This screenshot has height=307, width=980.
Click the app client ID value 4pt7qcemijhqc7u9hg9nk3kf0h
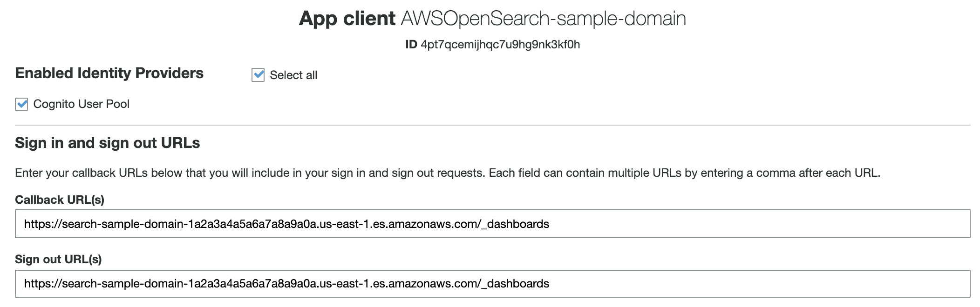500,45
